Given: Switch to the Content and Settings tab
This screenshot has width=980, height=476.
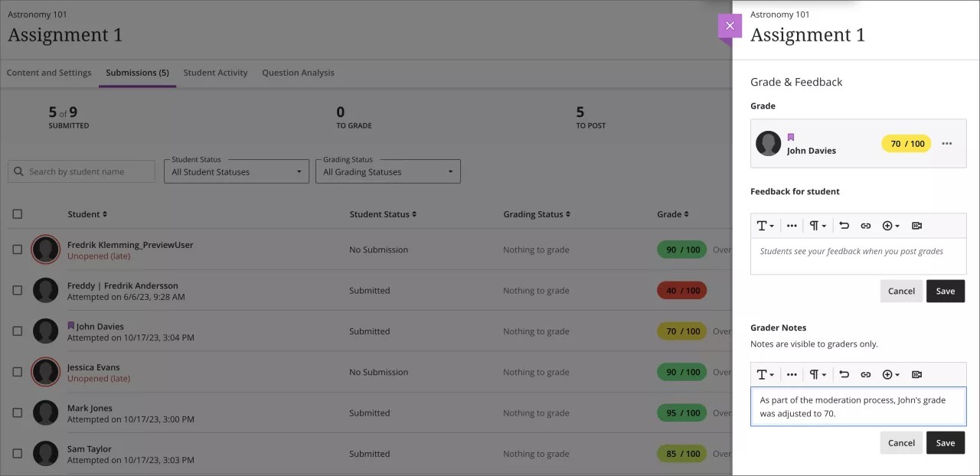Looking at the screenshot, I should 48,72.
